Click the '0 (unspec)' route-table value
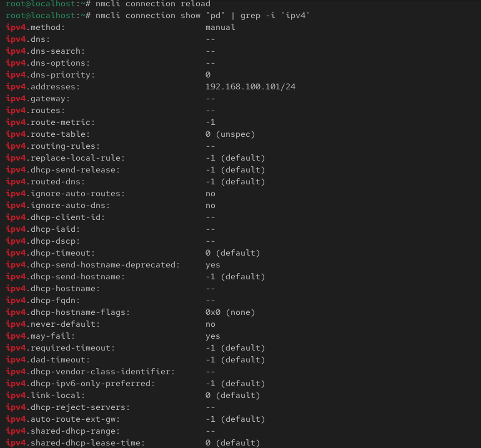The image size is (481, 448). point(230,134)
